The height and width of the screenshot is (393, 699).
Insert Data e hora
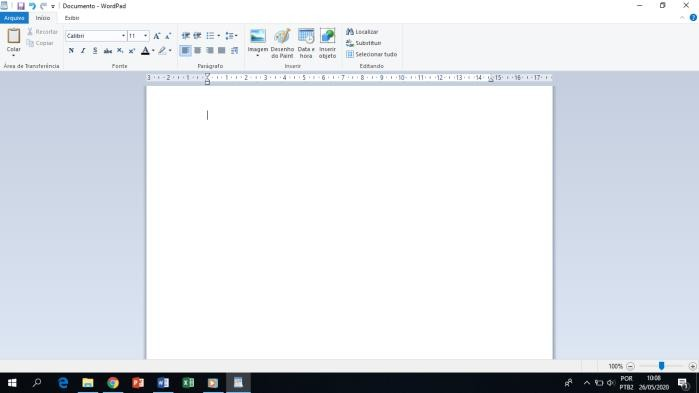[306, 43]
